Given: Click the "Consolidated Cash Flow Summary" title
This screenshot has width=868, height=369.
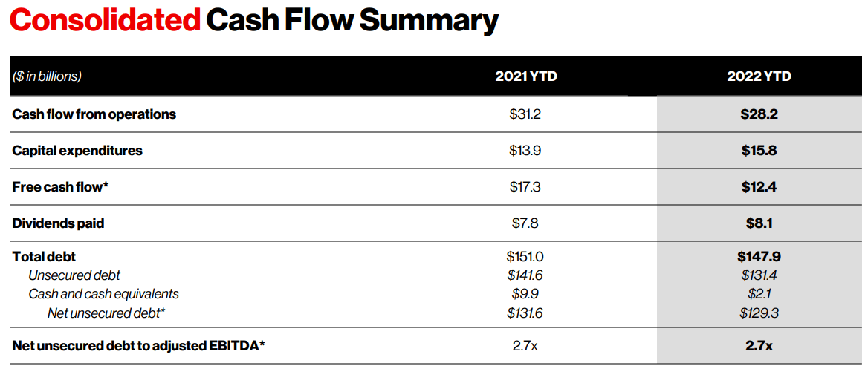Looking at the screenshot, I should point(253,20).
